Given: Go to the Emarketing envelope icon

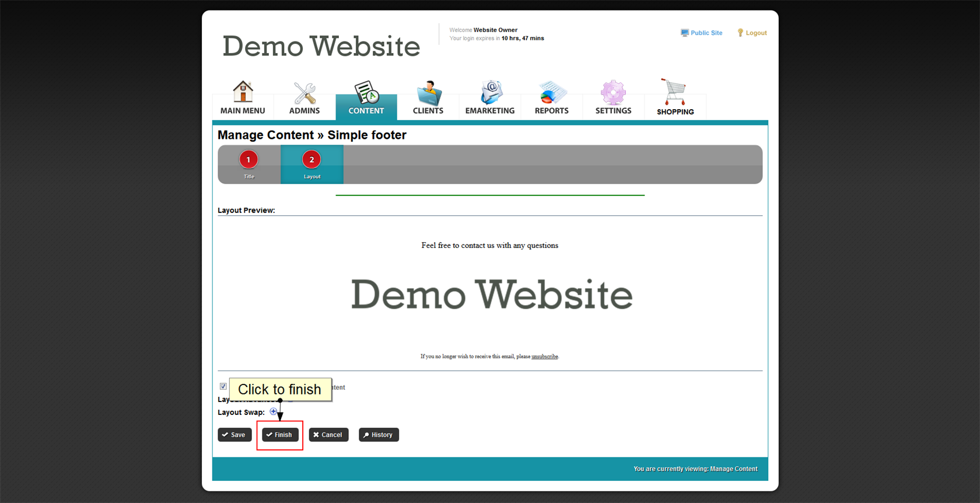Looking at the screenshot, I should [x=490, y=93].
